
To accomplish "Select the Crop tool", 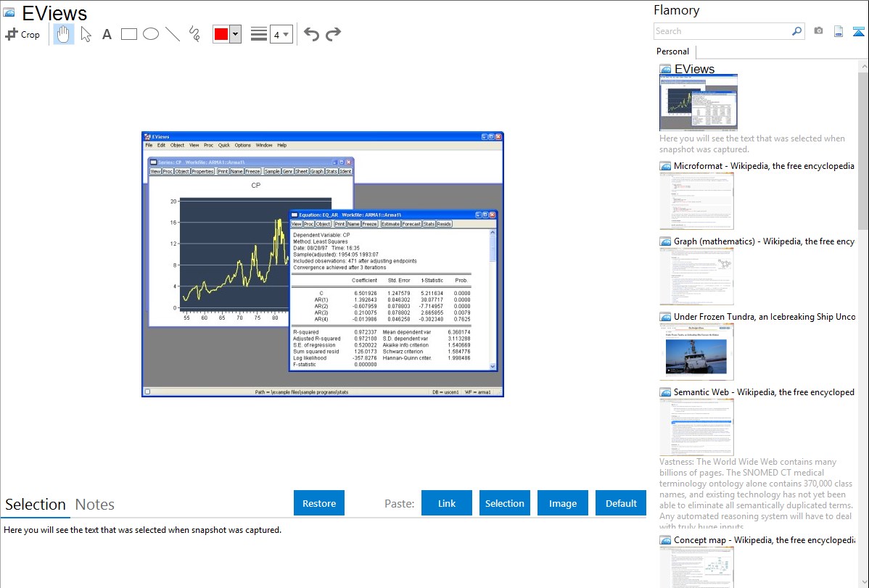I will (22, 34).
